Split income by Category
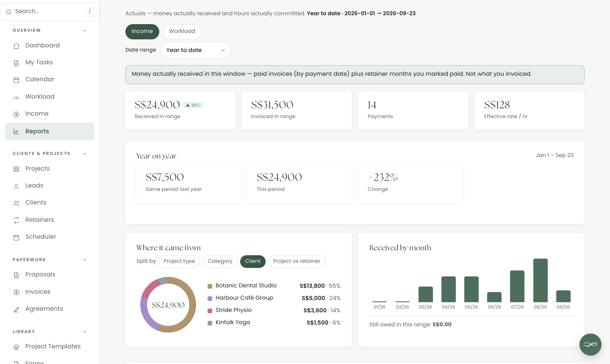The width and height of the screenshot is (610, 364). [x=220, y=261]
